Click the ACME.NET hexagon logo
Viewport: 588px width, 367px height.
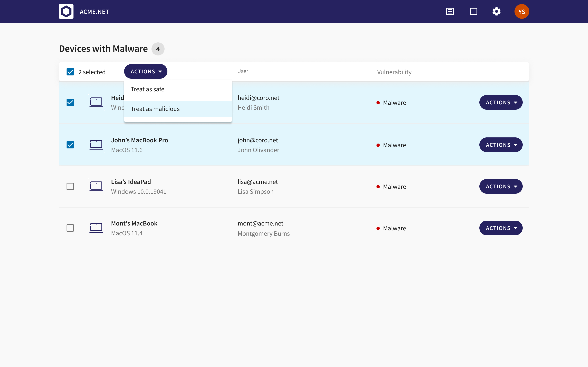click(66, 11)
